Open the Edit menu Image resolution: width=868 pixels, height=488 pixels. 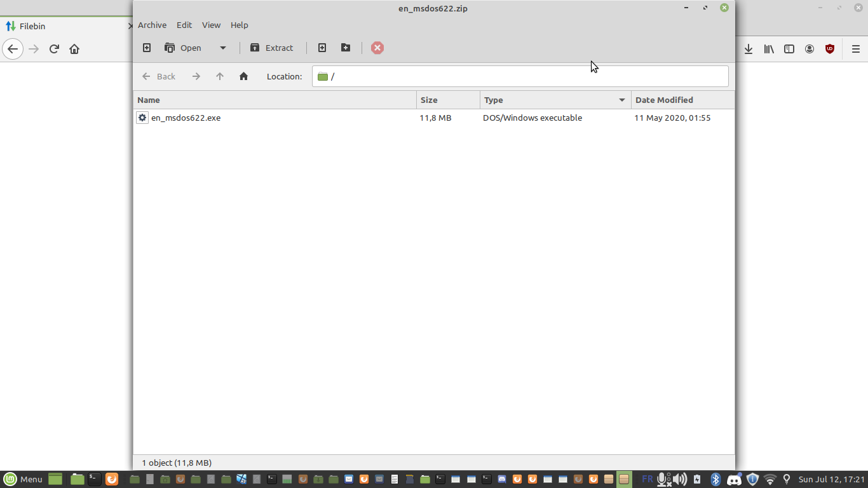[184, 25]
